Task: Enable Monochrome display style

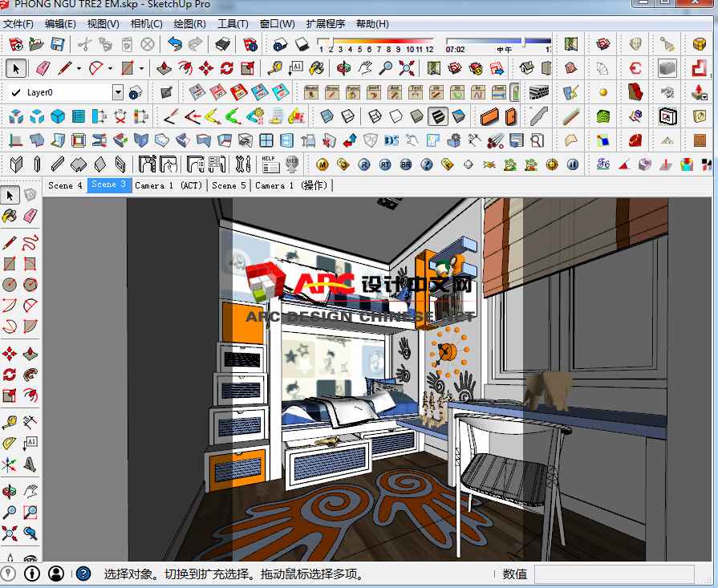Action: 458,116
